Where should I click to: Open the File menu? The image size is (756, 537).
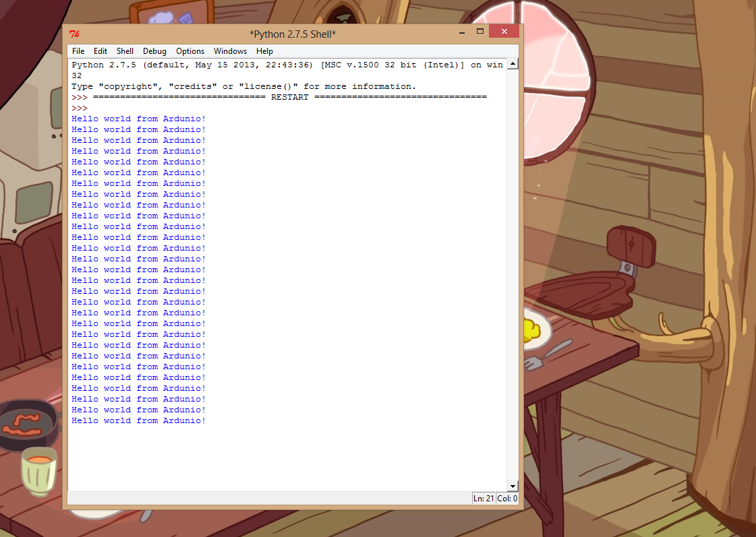tap(78, 51)
